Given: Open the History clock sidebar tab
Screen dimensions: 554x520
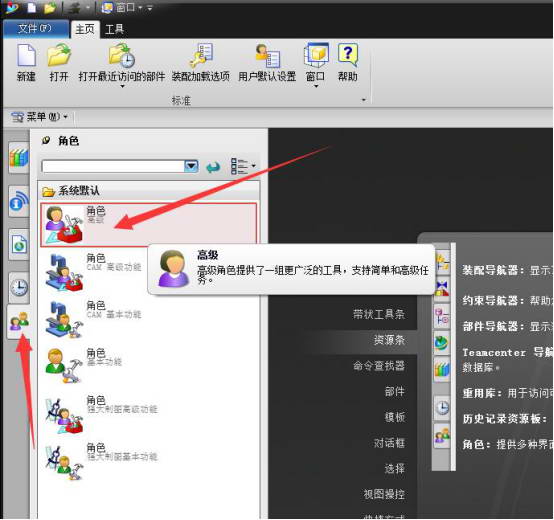Looking at the screenshot, I should (19, 288).
